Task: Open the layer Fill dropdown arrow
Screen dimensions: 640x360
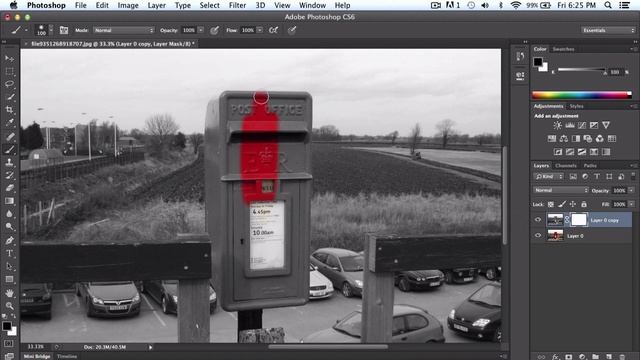Action: (x=631, y=204)
